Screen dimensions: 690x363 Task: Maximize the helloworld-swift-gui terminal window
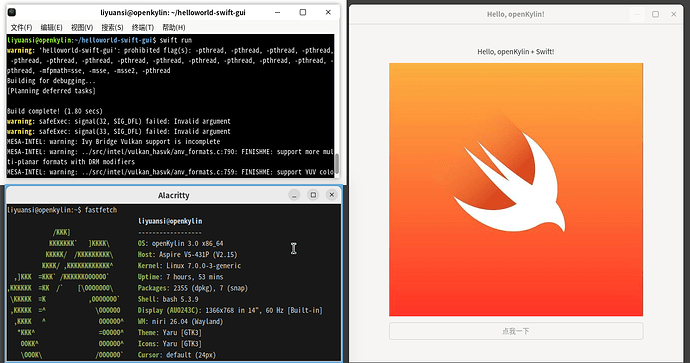[x=303, y=12]
